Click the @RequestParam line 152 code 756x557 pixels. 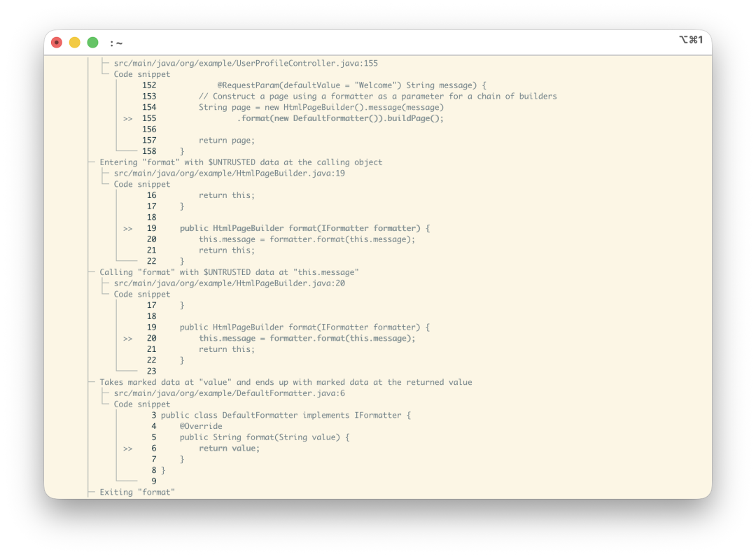click(x=352, y=85)
